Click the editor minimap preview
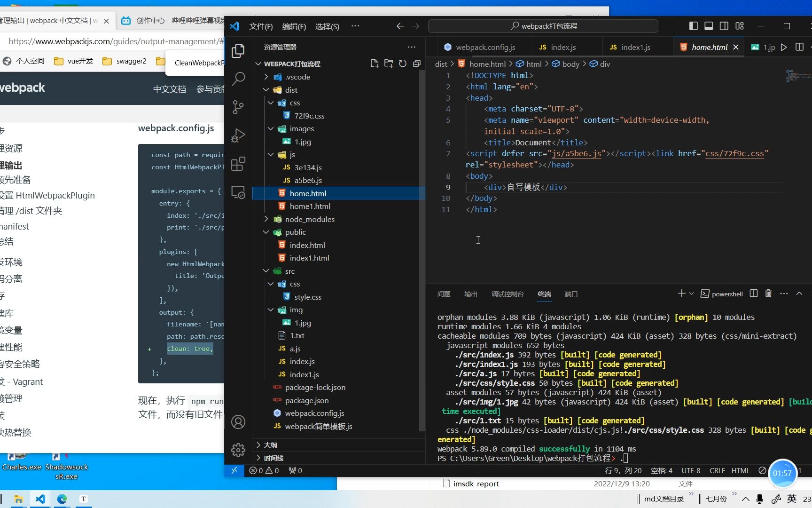812x508 pixels. [x=798, y=76]
